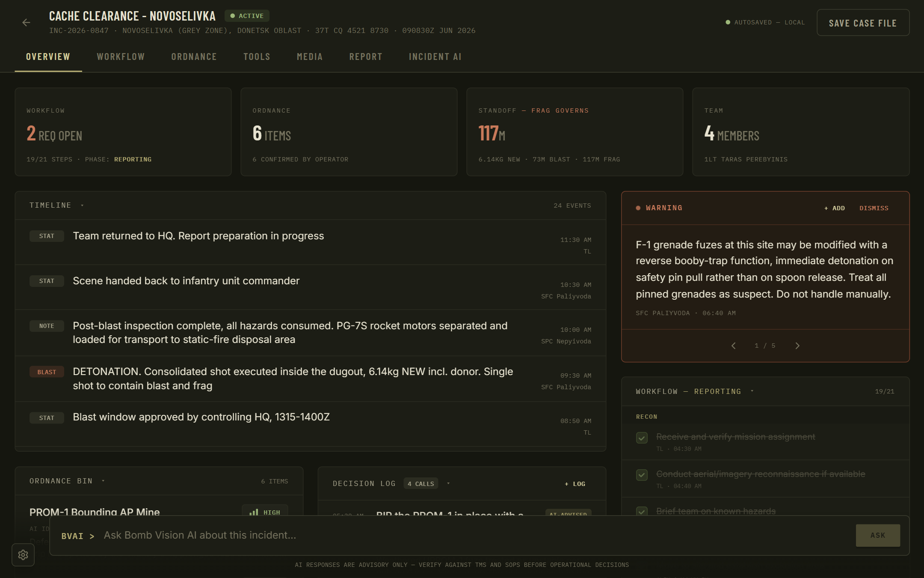The width and height of the screenshot is (924, 578).
Task: Dismiss the current warning
Action: pos(874,208)
